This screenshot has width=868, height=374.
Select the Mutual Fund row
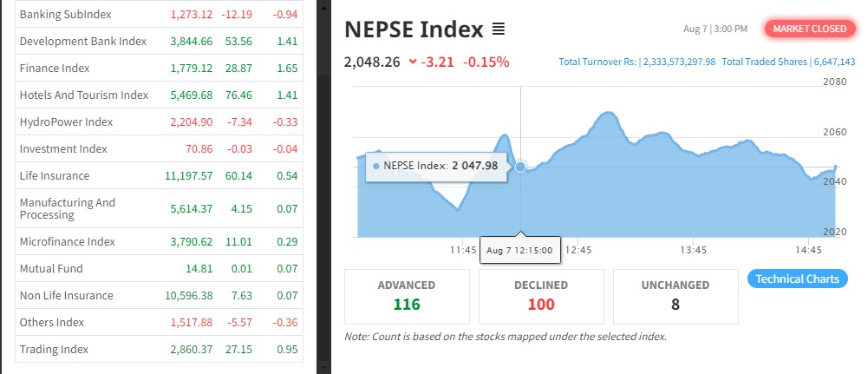coord(51,268)
